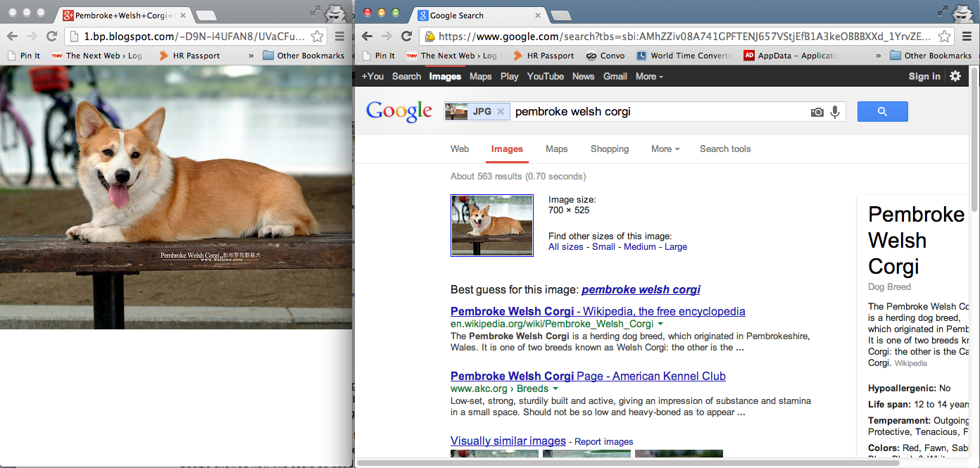Open the best guess pembroke welsh corgi link
The image size is (980, 468).
[x=641, y=289]
